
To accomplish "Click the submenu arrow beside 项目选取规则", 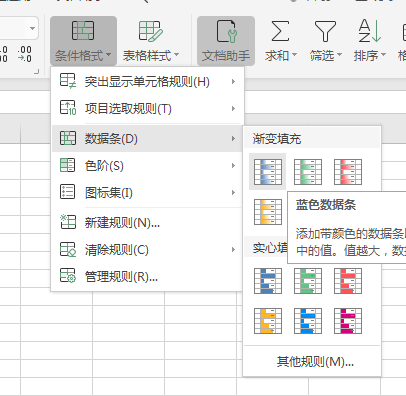I will 234,109.
